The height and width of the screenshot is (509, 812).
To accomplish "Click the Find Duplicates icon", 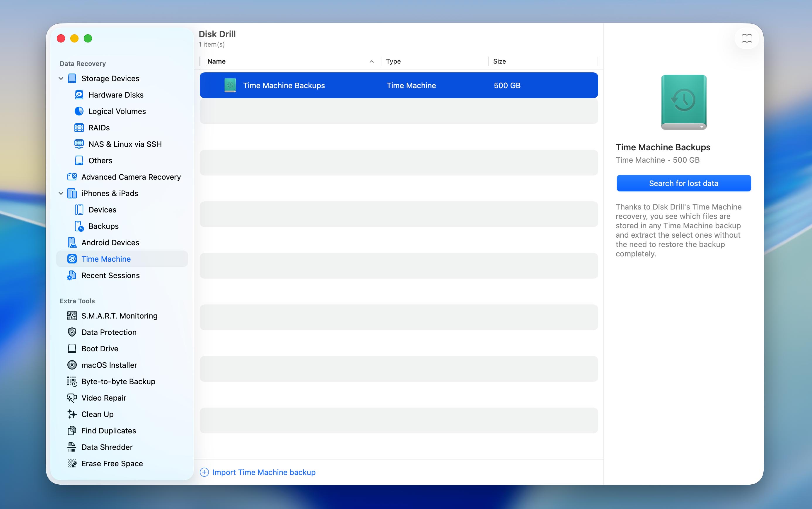I will point(72,430).
